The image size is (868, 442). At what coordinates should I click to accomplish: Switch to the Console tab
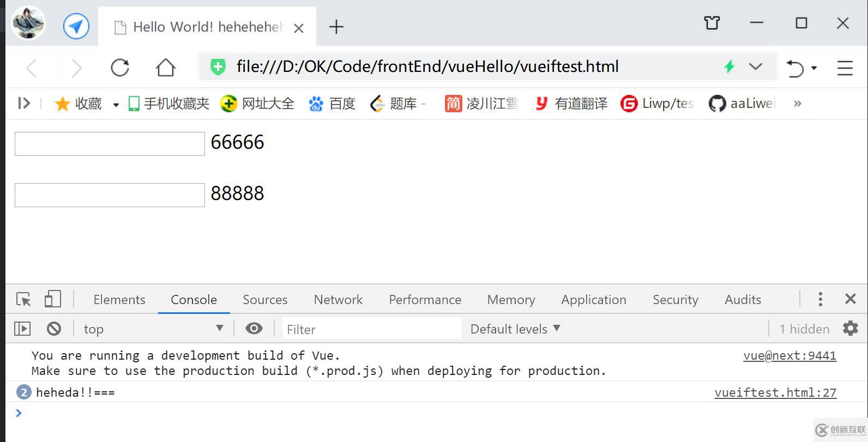click(x=194, y=300)
